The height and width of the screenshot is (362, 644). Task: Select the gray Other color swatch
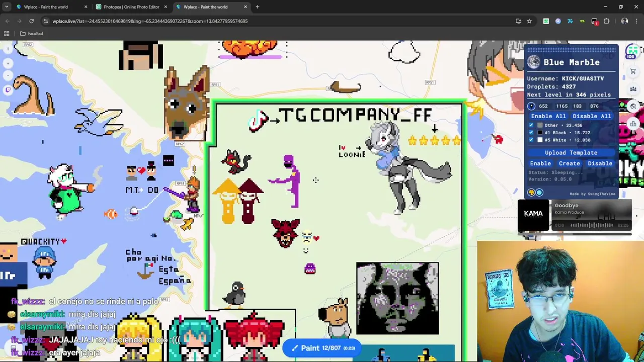(540, 125)
